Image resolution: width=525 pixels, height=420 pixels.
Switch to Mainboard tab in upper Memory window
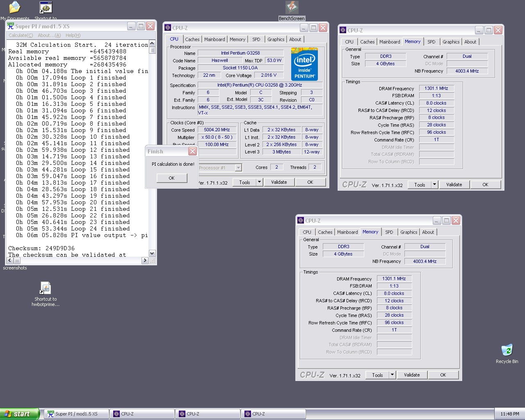coord(390,42)
